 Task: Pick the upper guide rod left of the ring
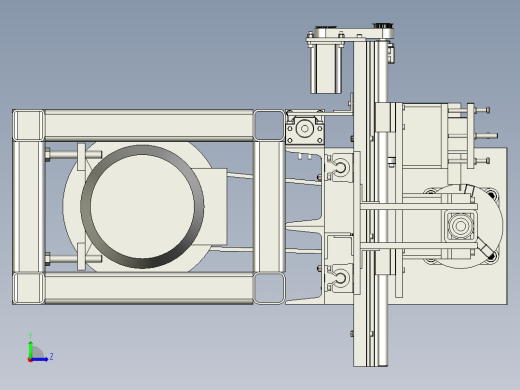pyautogui.click(x=73, y=155)
